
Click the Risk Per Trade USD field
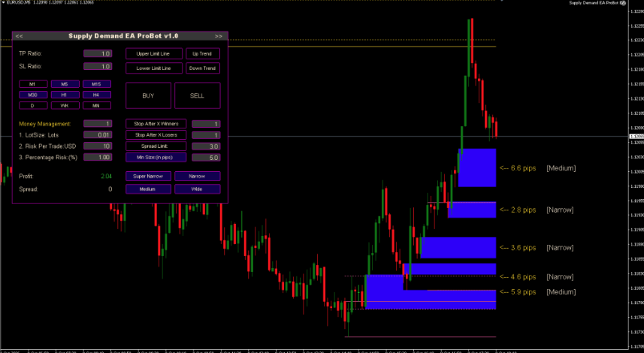(x=98, y=146)
